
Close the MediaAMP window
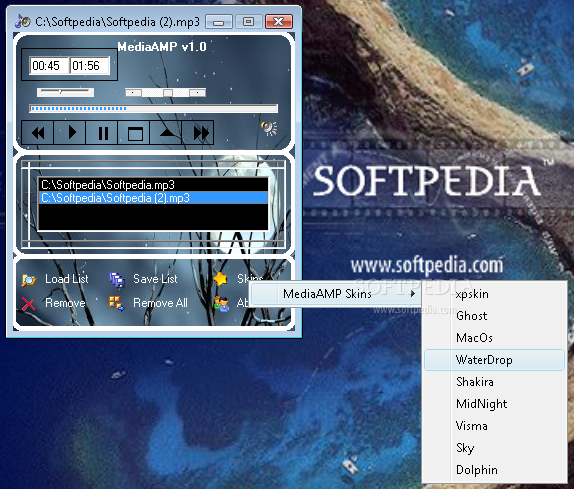click(279, 22)
